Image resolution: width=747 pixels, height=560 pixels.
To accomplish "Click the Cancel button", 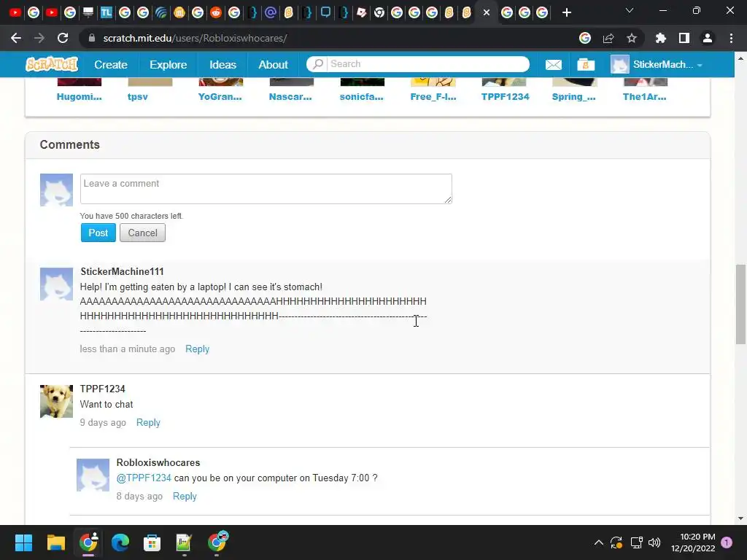I will (142, 233).
